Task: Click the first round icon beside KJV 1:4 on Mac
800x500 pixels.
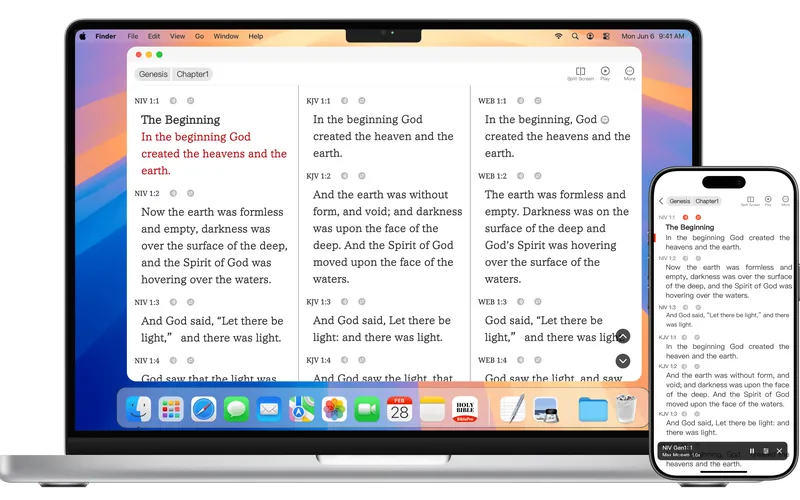Action: click(x=345, y=360)
